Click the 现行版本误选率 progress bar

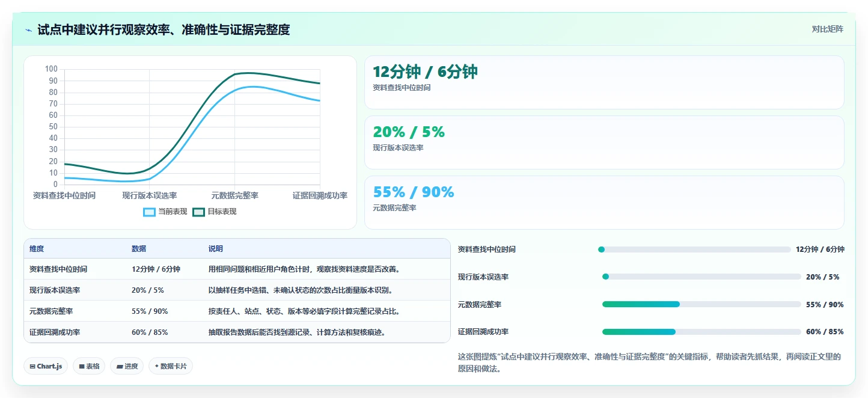coord(701,277)
